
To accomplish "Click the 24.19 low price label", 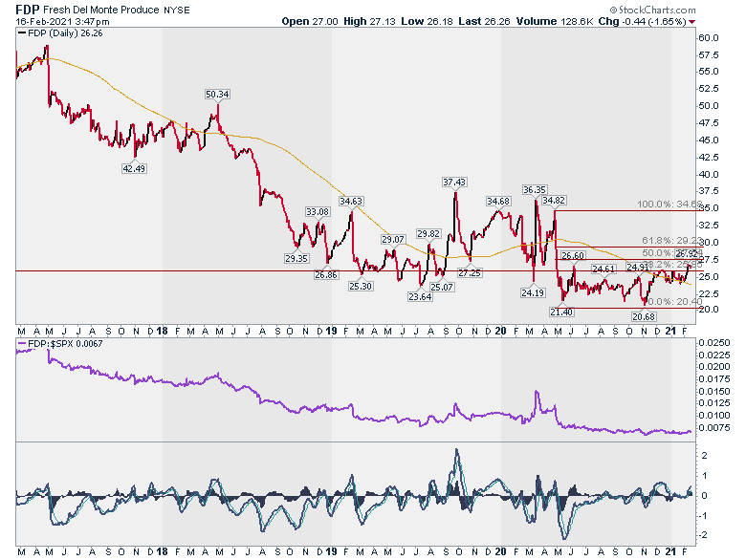I will click(533, 292).
